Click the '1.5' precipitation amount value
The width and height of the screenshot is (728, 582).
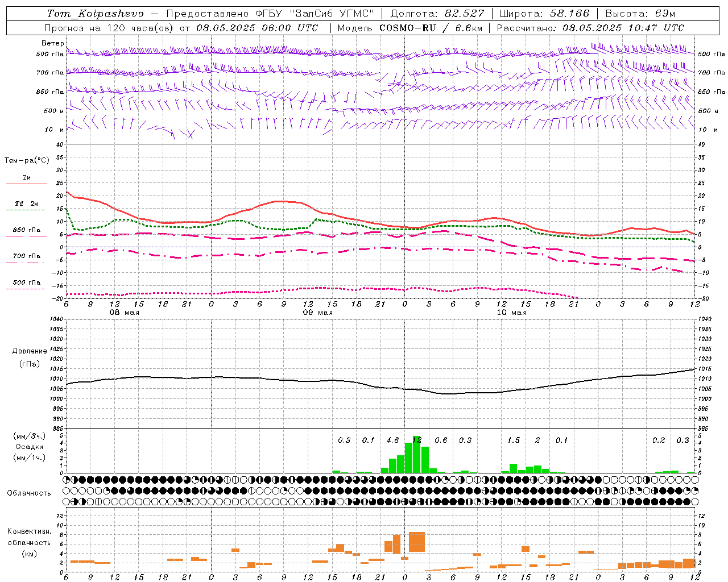click(514, 440)
